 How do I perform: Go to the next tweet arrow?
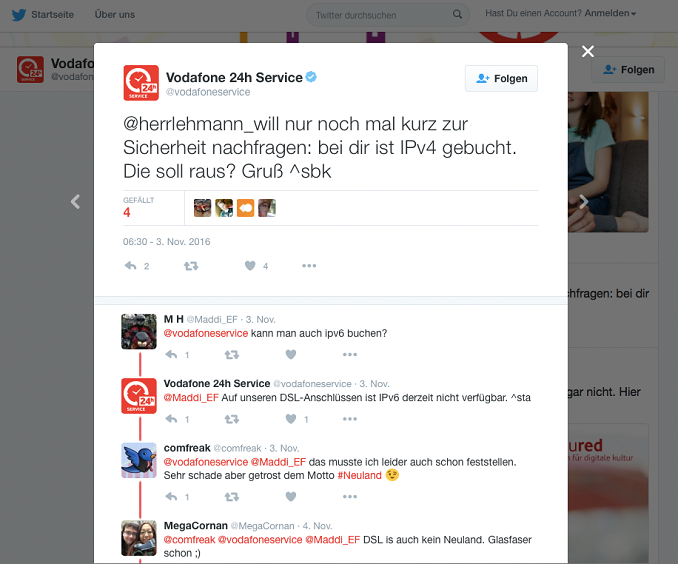583,202
